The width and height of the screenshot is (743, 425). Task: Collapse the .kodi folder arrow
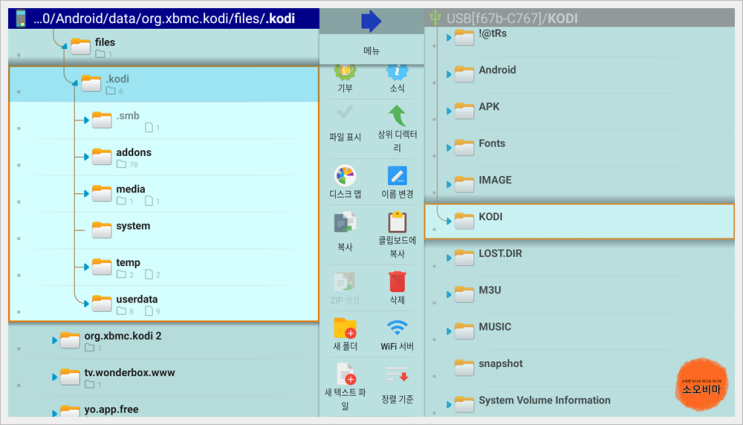75,83
